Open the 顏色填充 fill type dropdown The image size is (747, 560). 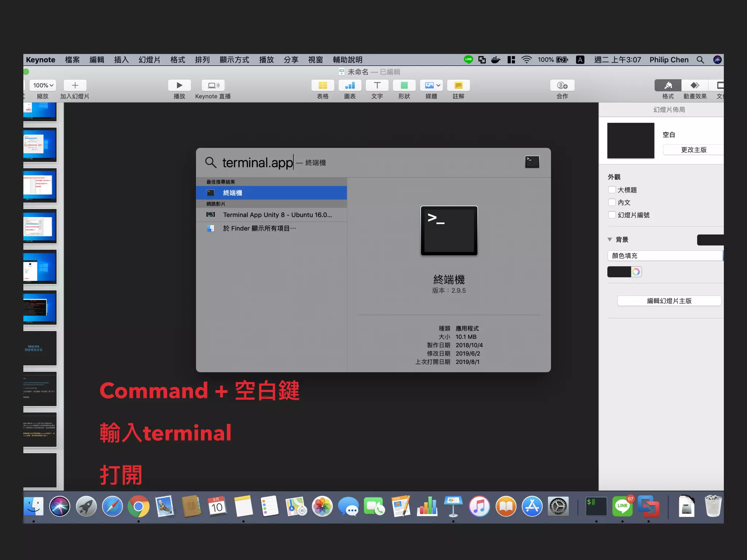coord(665,256)
